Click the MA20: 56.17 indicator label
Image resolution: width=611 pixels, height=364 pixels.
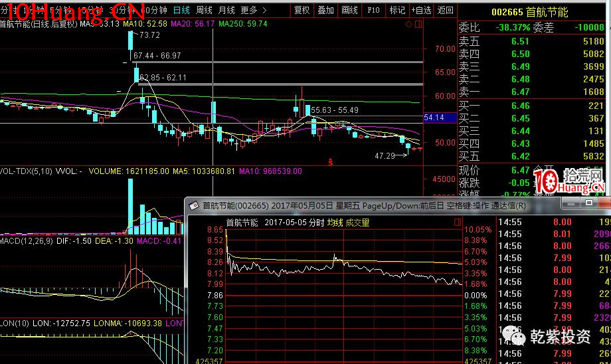tap(193, 24)
